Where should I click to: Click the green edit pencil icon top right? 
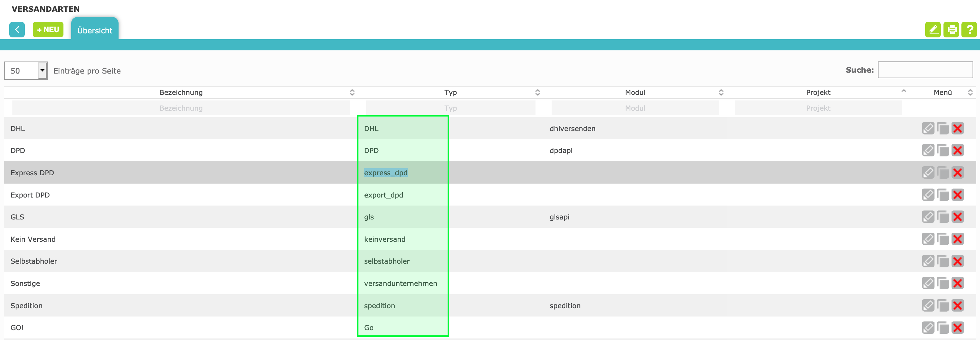click(x=932, y=30)
